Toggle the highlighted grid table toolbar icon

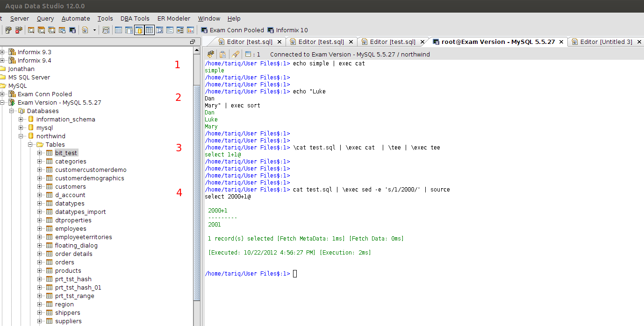[x=149, y=30]
